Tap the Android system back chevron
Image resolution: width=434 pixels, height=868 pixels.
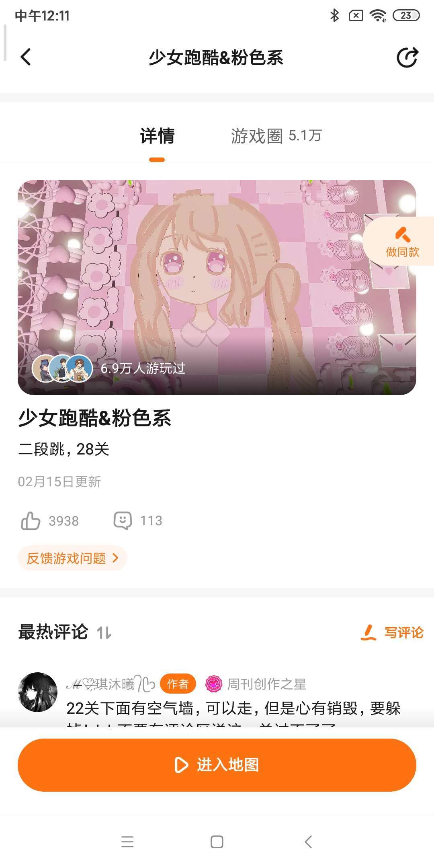pos(308,842)
